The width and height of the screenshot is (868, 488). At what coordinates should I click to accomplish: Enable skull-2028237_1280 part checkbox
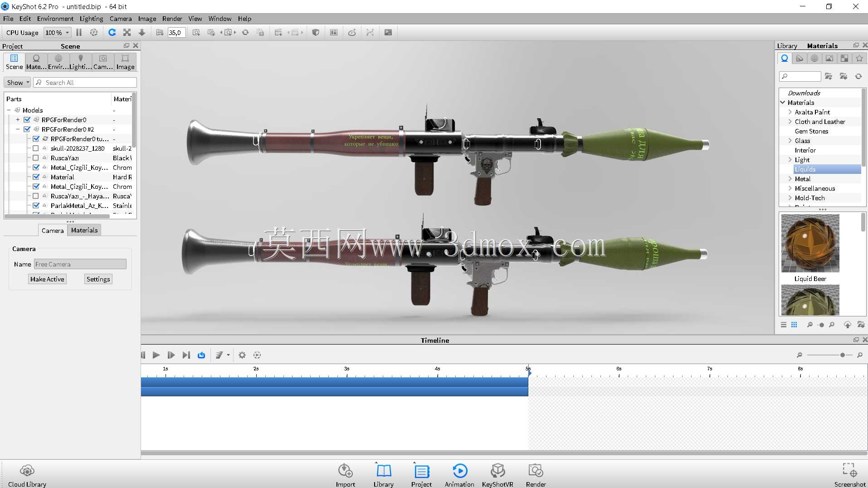36,148
